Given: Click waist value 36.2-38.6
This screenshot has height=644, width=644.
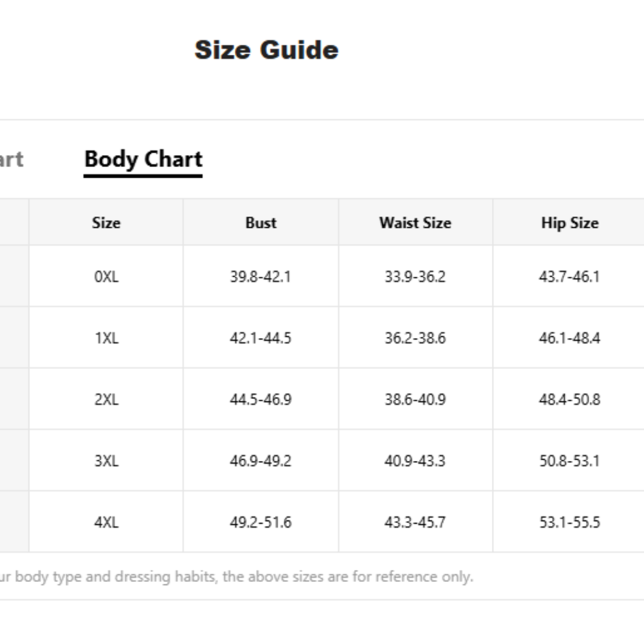Looking at the screenshot, I should pyautogui.click(x=415, y=338).
